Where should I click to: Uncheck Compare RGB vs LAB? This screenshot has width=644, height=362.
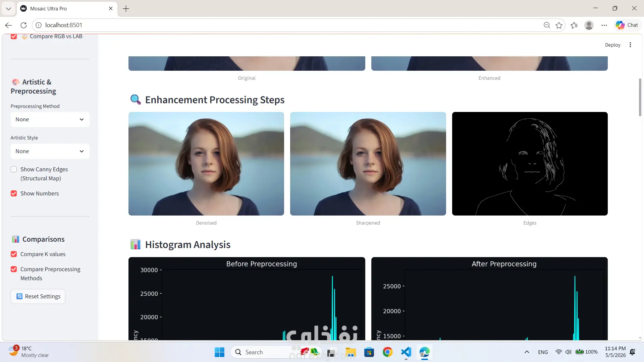tap(14, 36)
